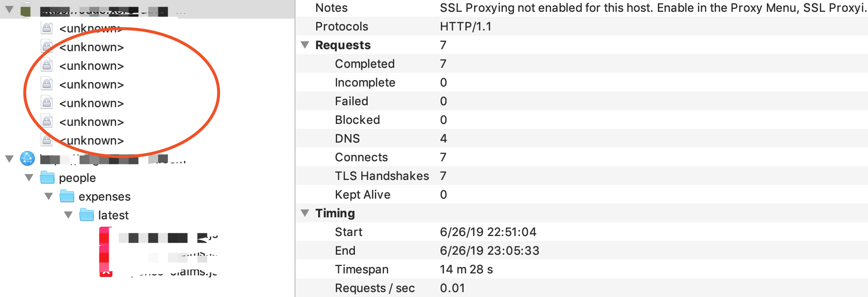Image resolution: width=868 pixels, height=297 pixels.
Task: Collapse the globe host tree node
Action: coord(9,159)
